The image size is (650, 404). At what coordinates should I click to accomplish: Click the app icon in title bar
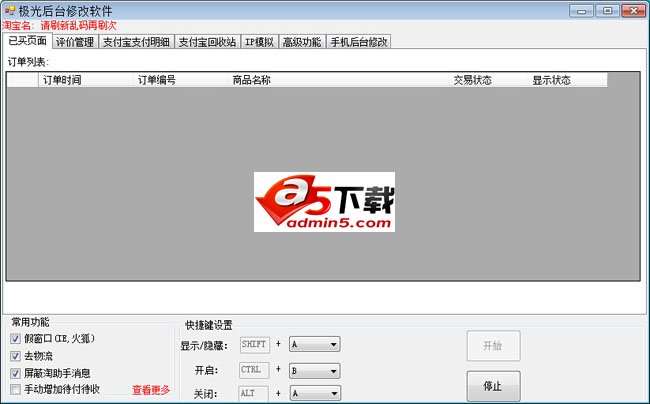10,10
